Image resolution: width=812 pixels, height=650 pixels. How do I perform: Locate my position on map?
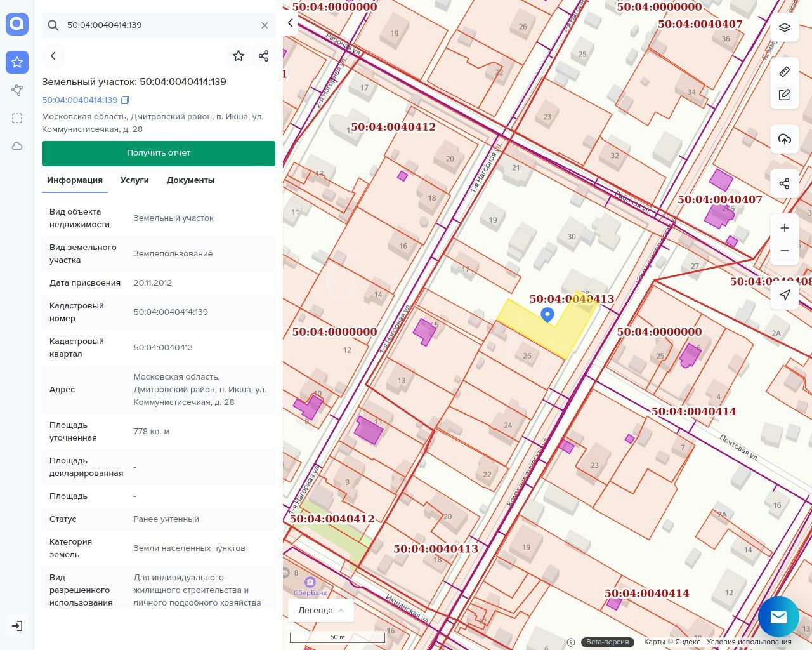785,295
